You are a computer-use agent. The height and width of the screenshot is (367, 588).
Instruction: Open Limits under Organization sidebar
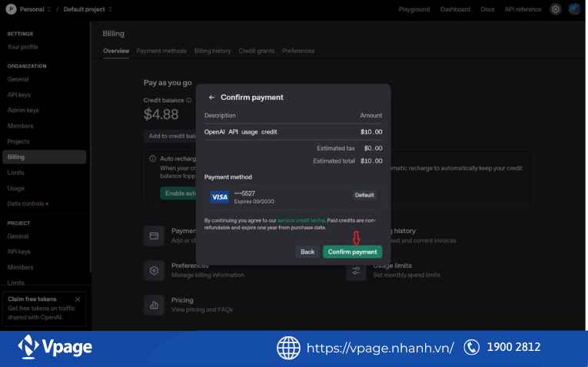pos(15,173)
